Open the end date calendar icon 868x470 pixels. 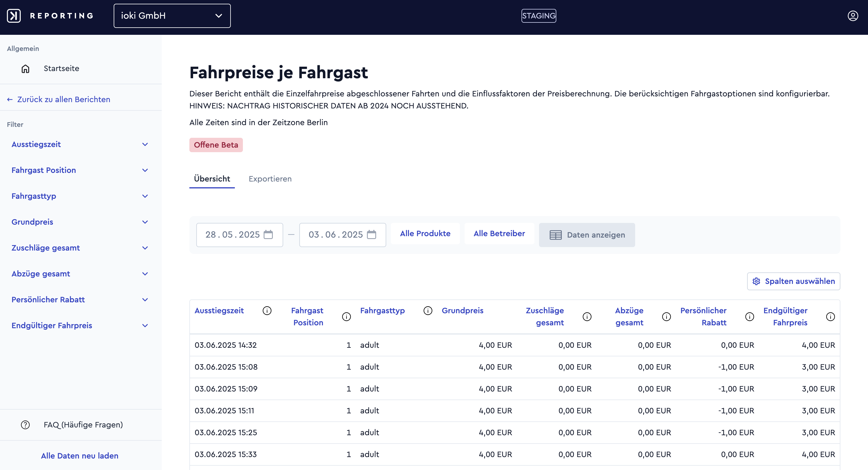click(371, 235)
